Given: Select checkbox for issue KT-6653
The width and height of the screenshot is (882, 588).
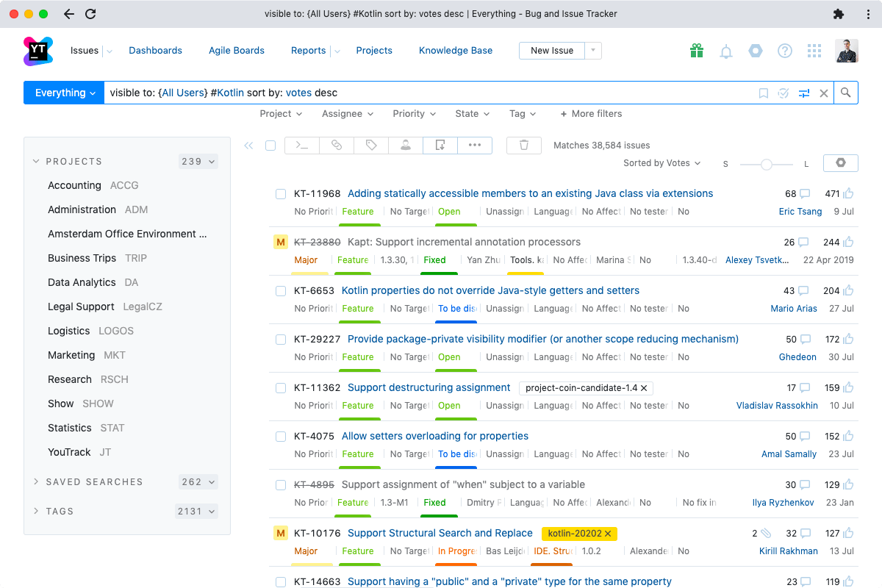Looking at the screenshot, I should 281,291.
